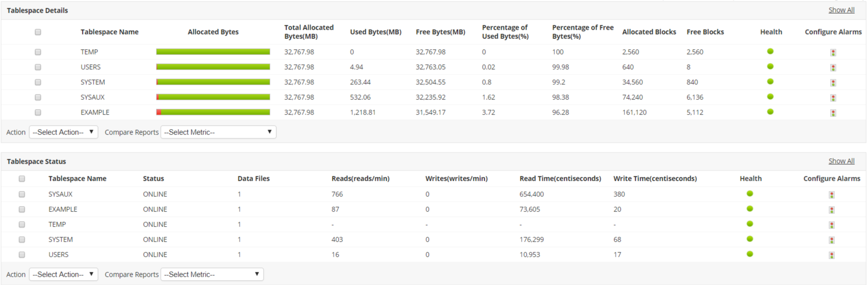
Task: Click health indicator for SYSTEM in Tablespace Details
Action: (x=770, y=82)
